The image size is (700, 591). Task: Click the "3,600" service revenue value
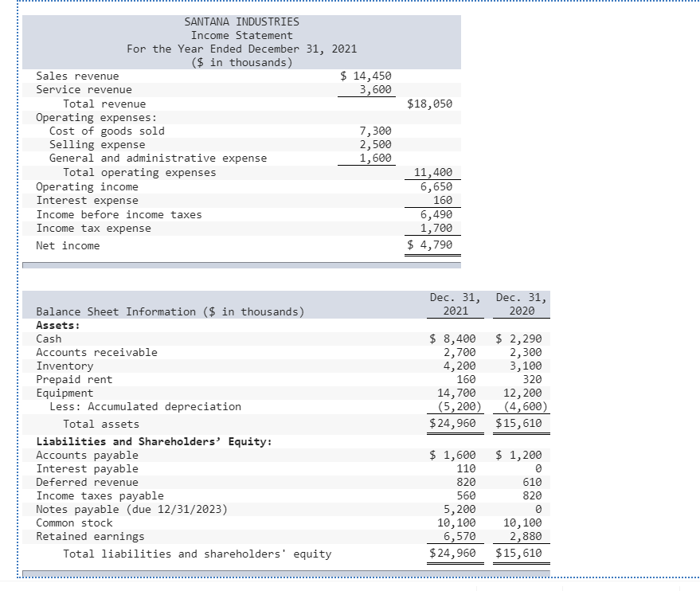pyautogui.click(x=375, y=90)
